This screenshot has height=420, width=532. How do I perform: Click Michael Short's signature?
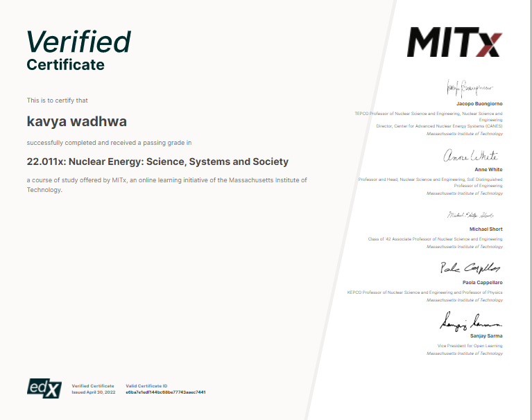[x=470, y=215]
